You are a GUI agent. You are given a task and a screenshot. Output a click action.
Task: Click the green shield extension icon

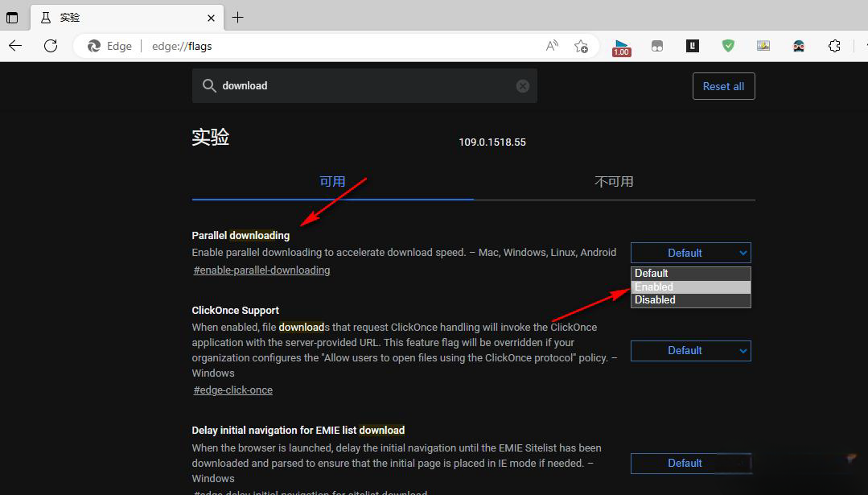[728, 46]
